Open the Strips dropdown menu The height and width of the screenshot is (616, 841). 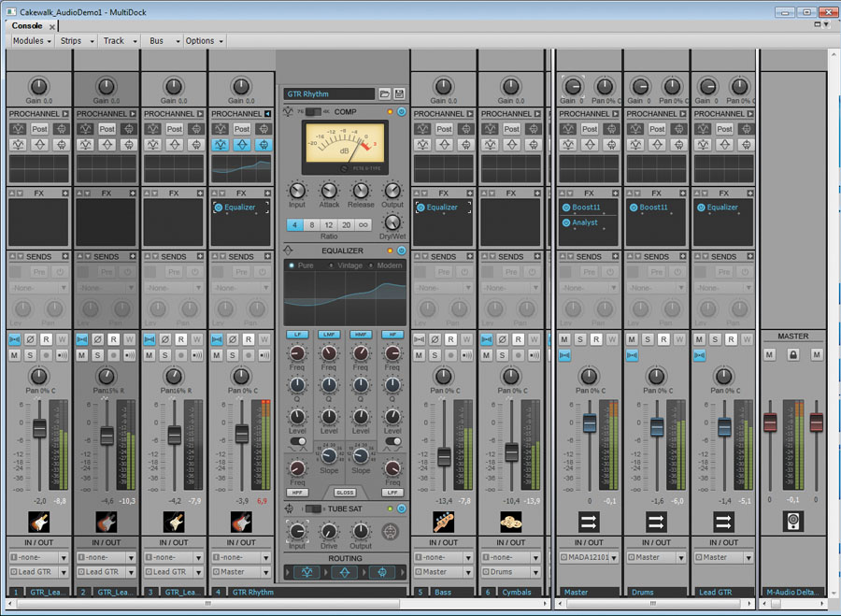(76, 41)
